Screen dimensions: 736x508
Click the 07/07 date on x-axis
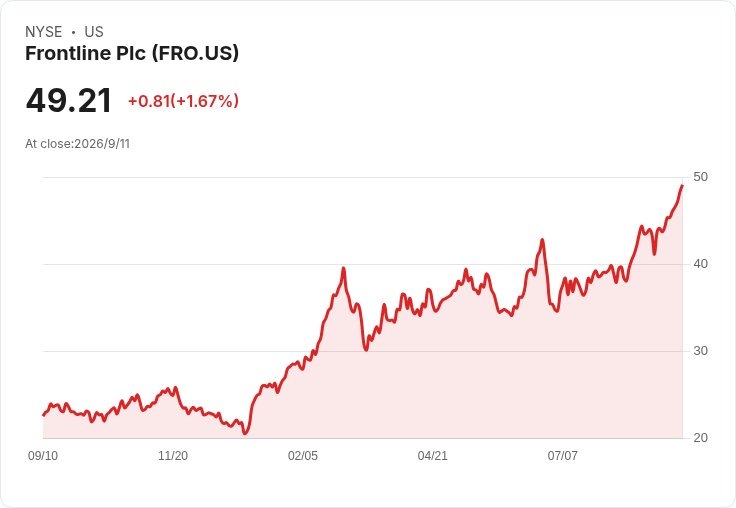[562, 455]
